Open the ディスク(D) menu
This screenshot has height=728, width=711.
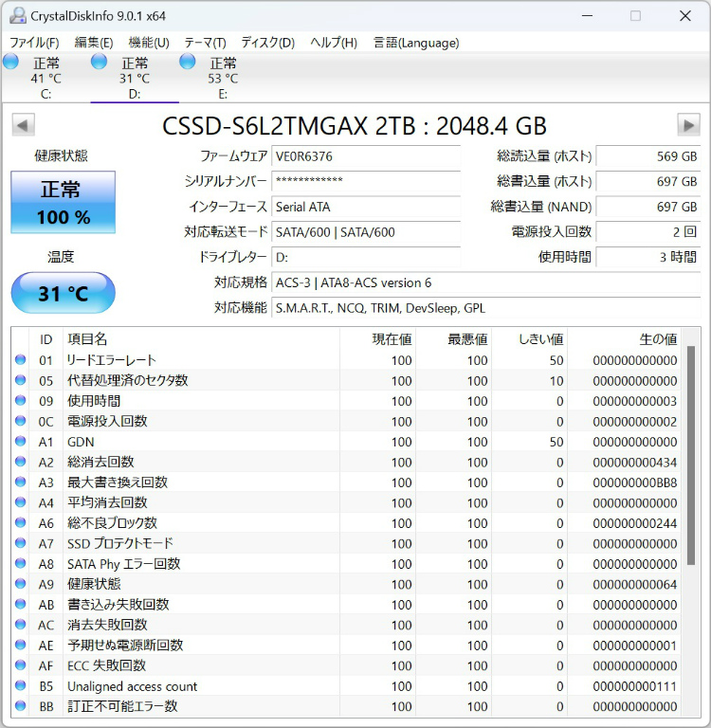pyautogui.click(x=268, y=43)
